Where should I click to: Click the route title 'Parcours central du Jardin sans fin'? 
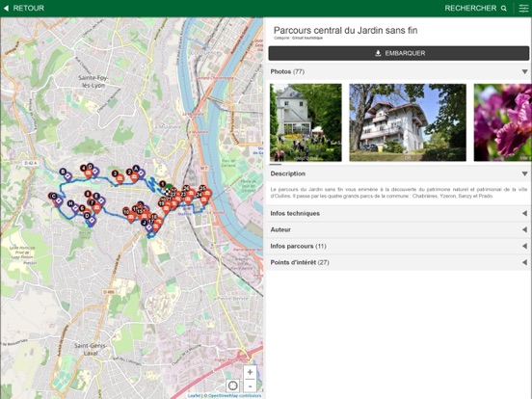345,30
